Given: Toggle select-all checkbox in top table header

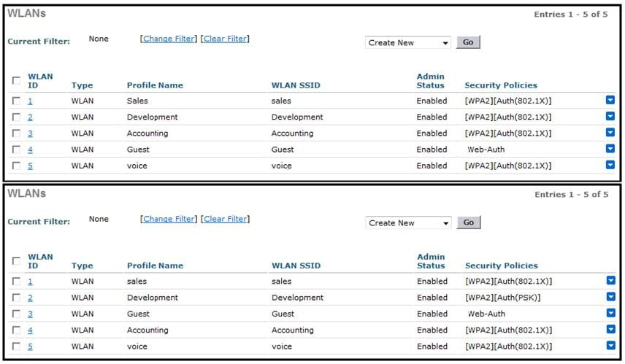Looking at the screenshot, I should [16, 80].
